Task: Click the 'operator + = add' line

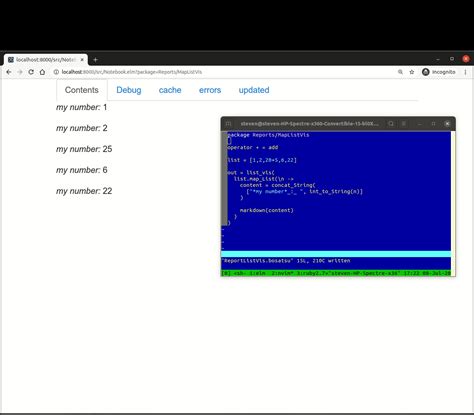Action: pyautogui.click(x=253, y=147)
